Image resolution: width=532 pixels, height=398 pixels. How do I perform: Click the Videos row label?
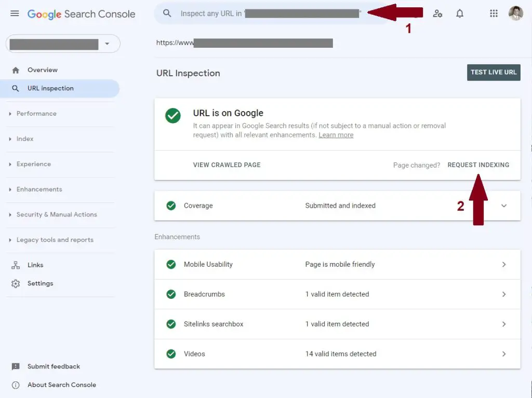click(x=194, y=354)
